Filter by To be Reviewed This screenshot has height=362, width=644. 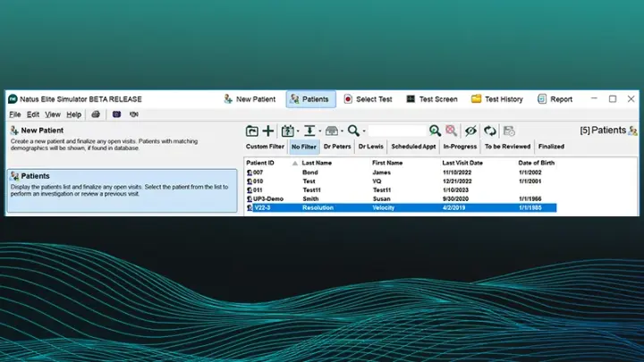508,147
